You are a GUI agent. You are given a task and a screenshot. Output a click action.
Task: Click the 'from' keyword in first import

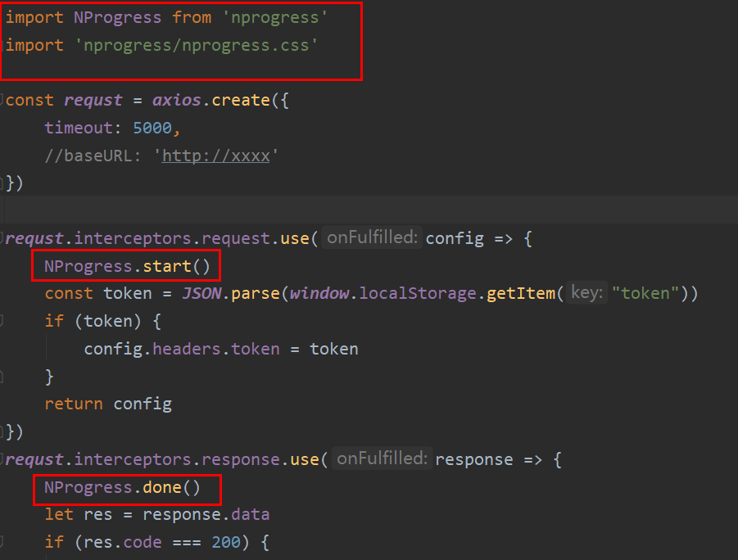click(x=192, y=18)
